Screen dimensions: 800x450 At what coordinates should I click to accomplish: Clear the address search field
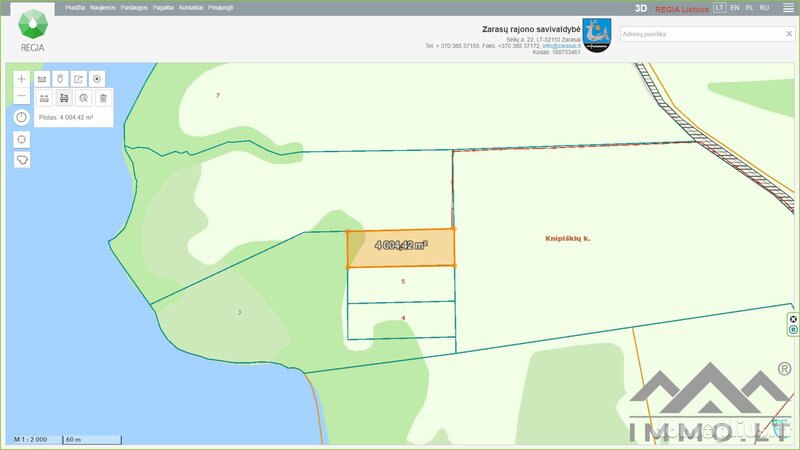[x=789, y=34]
